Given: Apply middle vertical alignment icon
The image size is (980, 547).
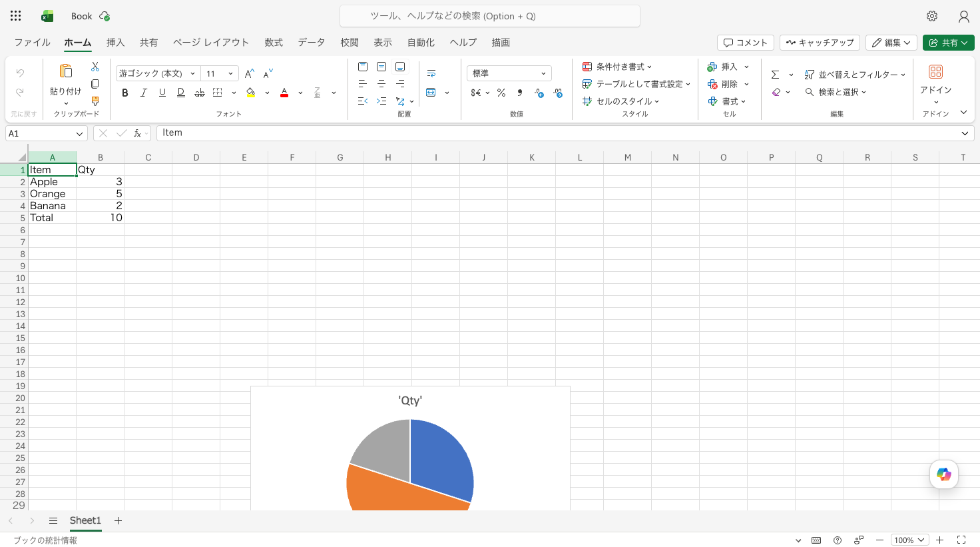Looking at the screenshot, I should tap(381, 67).
